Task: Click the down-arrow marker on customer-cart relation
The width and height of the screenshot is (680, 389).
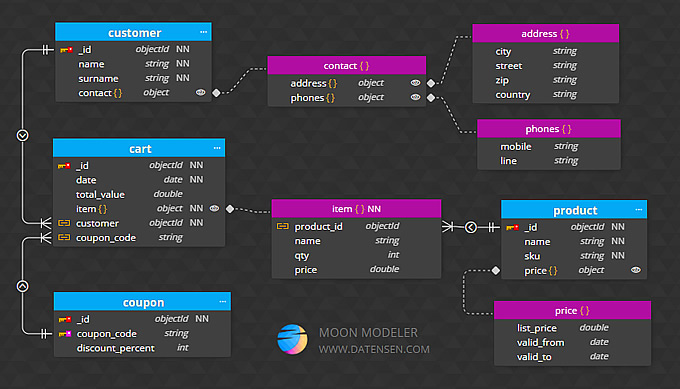Action: [23, 135]
